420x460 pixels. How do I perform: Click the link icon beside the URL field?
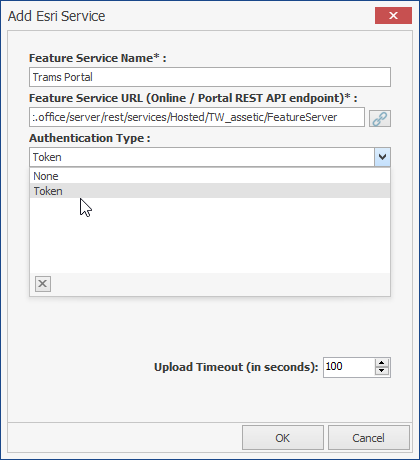[x=380, y=118]
